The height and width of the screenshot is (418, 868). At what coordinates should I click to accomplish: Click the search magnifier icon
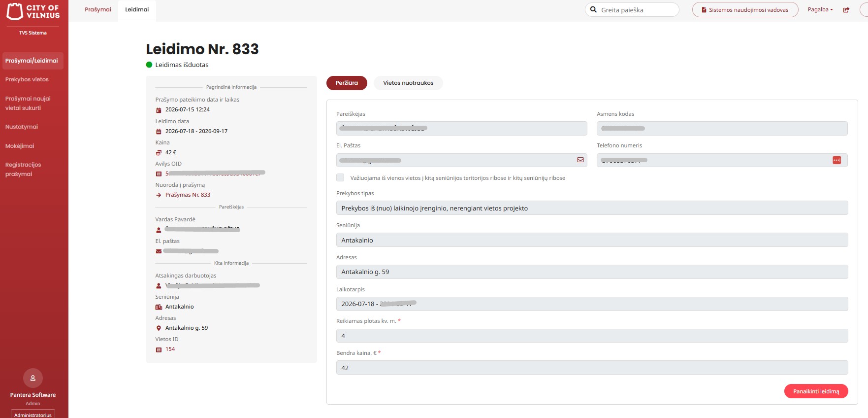tap(593, 9)
